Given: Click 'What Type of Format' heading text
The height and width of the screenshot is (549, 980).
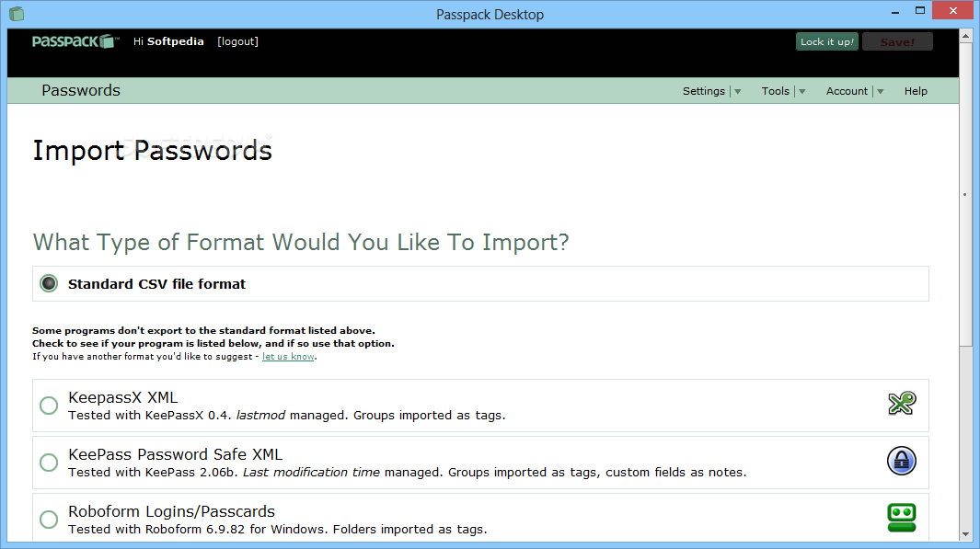Looking at the screenshot, I should [x=301, y=243].
